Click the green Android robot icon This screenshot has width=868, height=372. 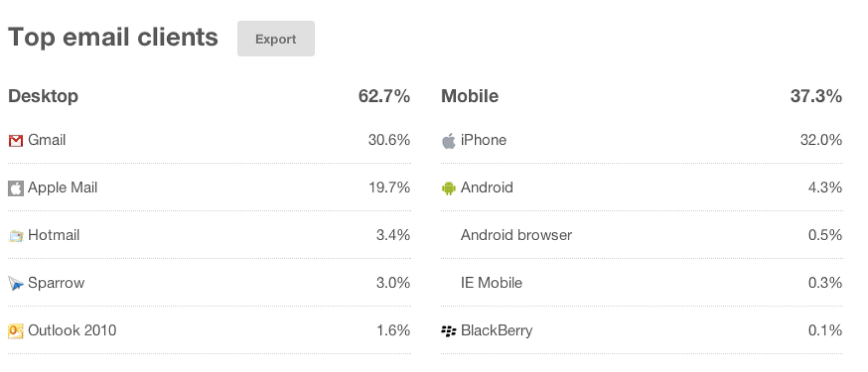[449, 188]
